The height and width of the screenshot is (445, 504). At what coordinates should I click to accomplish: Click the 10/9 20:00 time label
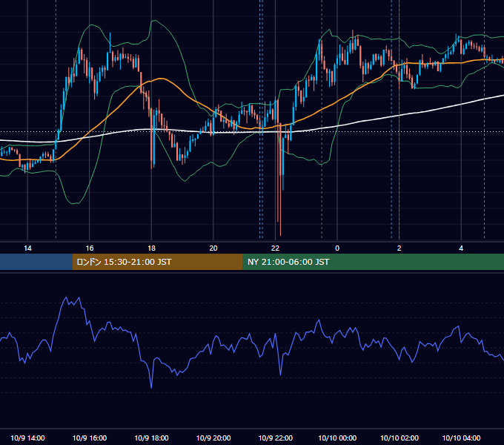click(x=213, y=438)
